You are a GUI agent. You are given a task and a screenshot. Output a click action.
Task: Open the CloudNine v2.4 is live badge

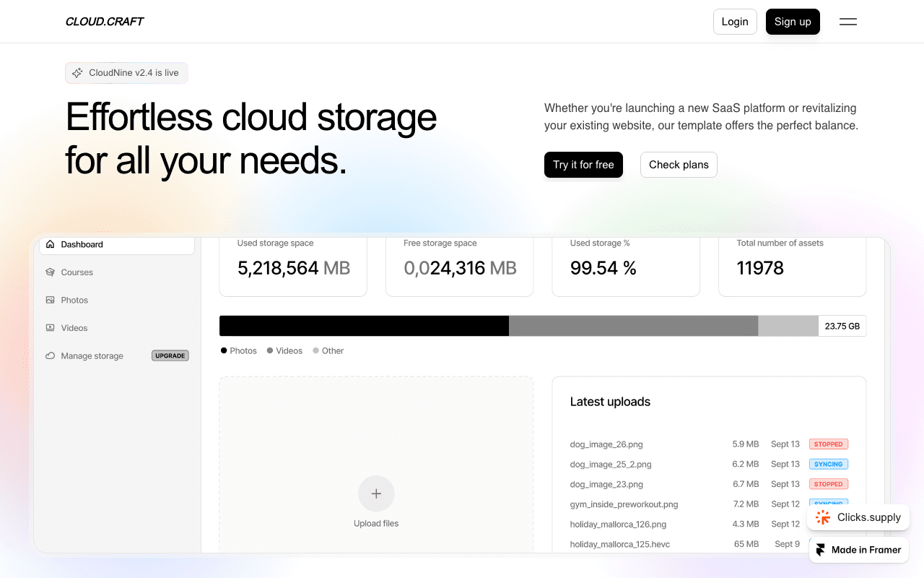[x=126, y=73]
